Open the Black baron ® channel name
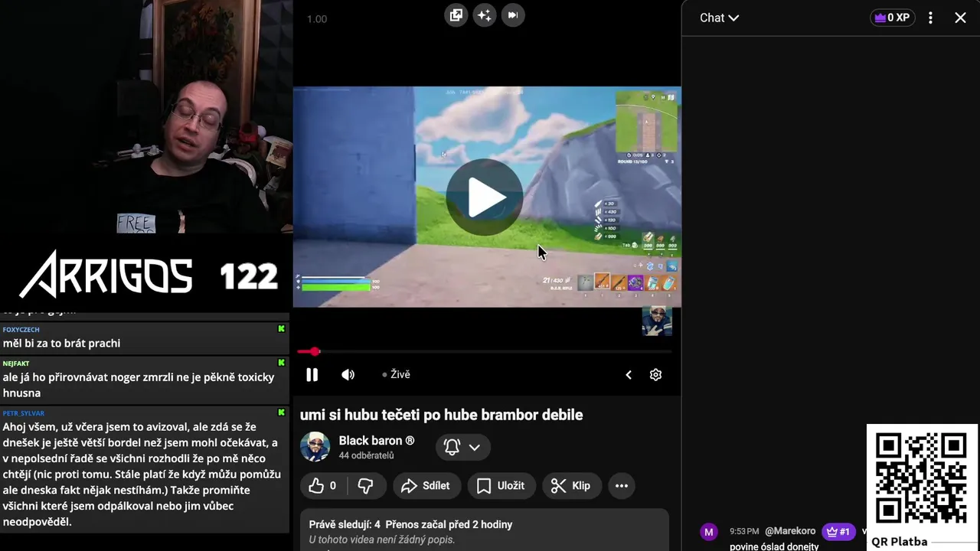 click(x=377, y=441)
